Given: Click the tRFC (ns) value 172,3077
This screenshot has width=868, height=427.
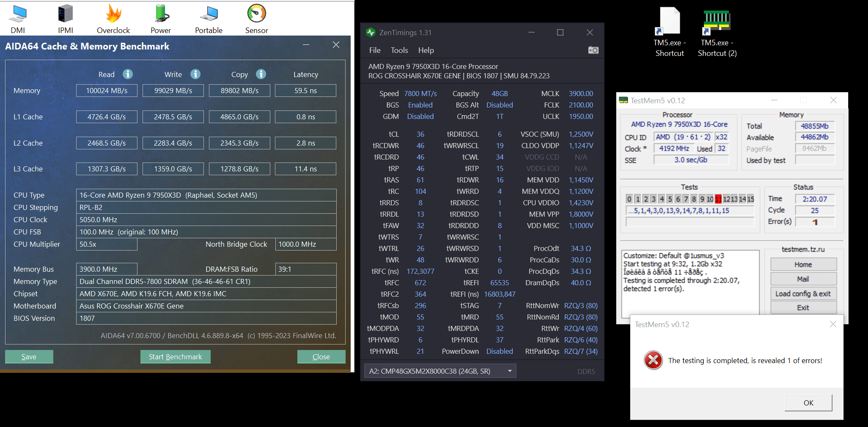Looking at the screenshot, I should coord(420,271).
